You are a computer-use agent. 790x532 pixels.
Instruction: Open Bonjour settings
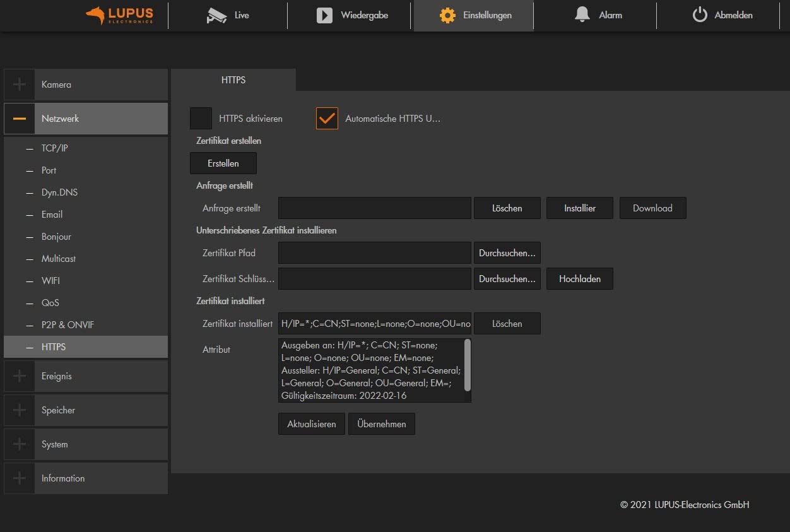coord(86,237)
